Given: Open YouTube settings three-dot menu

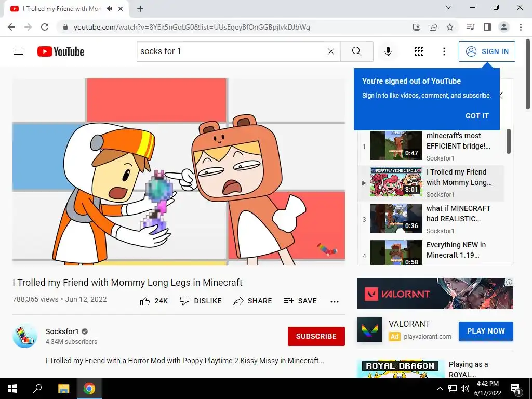Looking at the screenshot, I should point(444,51).
